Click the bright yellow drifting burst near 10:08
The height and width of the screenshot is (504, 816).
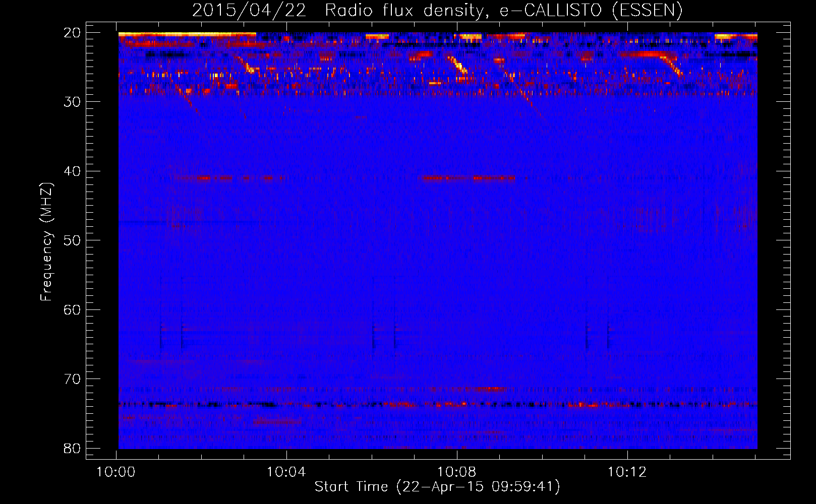pyautogui.click(x=458, y=66)
